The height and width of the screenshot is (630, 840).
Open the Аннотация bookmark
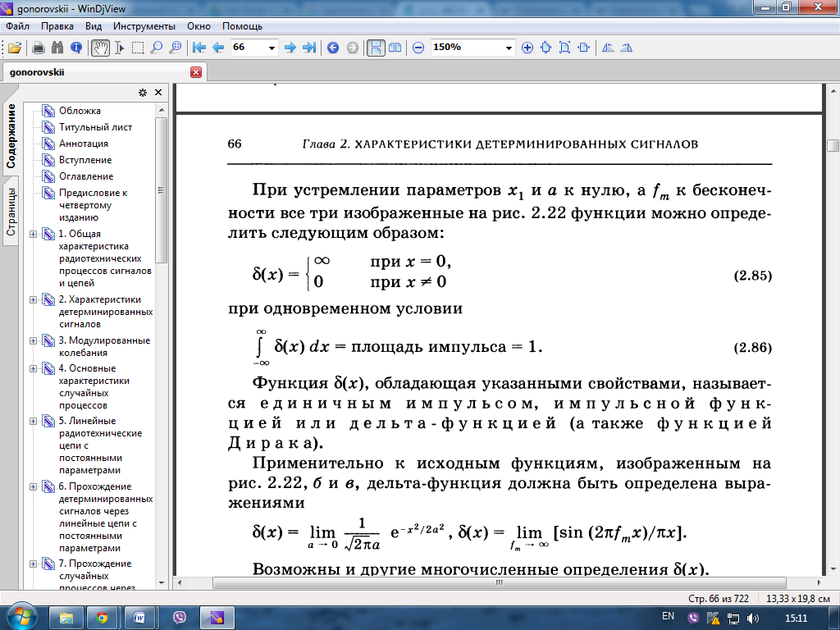pos(84,144)
